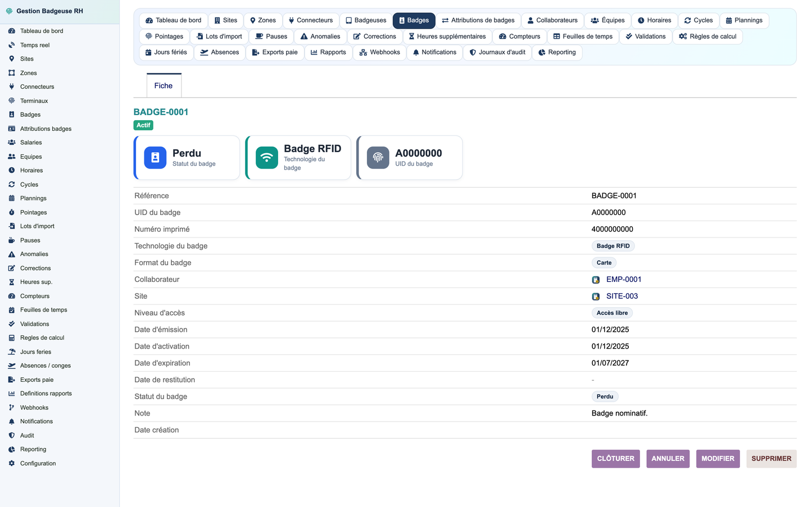This screenshot has width=812, height=507.
Task: Open the Tableau de bord top tab
Action: pyautogui.click(x=173, y=20)
